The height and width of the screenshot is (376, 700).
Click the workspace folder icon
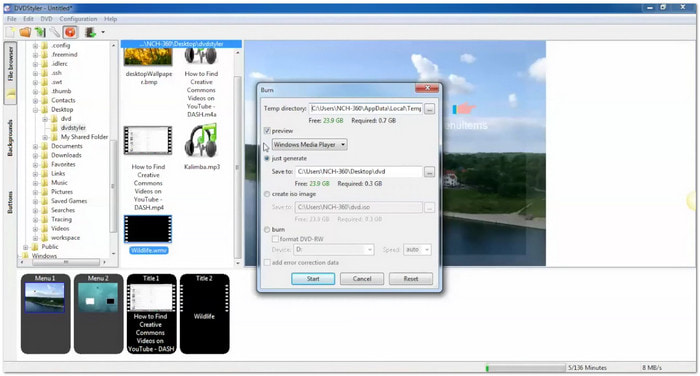coord(45,238)
